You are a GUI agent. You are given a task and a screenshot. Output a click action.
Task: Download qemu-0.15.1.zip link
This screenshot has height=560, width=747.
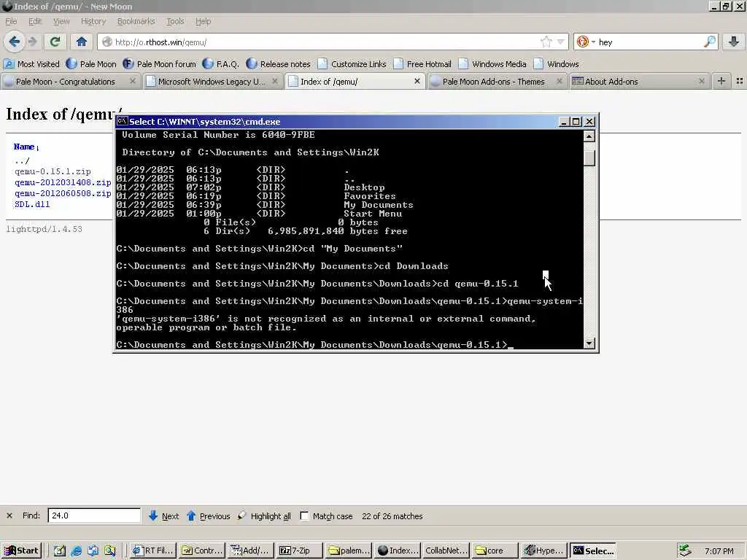(x=53, y=171)
